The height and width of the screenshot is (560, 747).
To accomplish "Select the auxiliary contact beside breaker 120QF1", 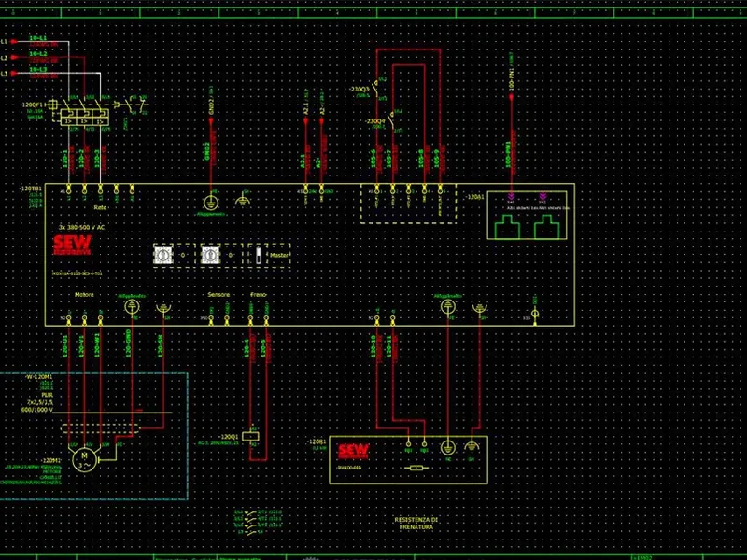I will [134, 105].
